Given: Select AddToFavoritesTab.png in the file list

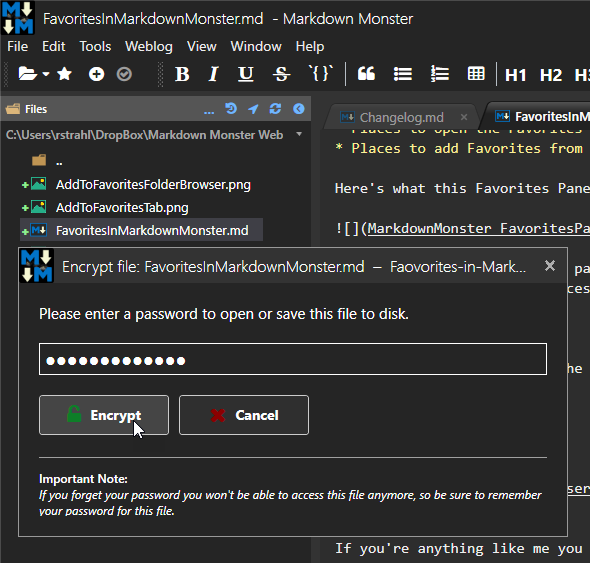Looking at the screenshot, I should [x=122, y=207].
